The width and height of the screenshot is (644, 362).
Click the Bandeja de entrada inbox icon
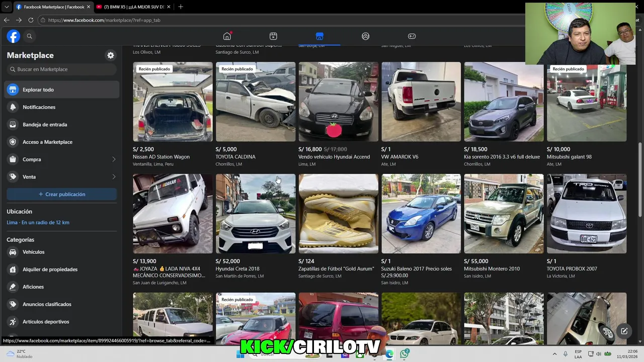13,125
